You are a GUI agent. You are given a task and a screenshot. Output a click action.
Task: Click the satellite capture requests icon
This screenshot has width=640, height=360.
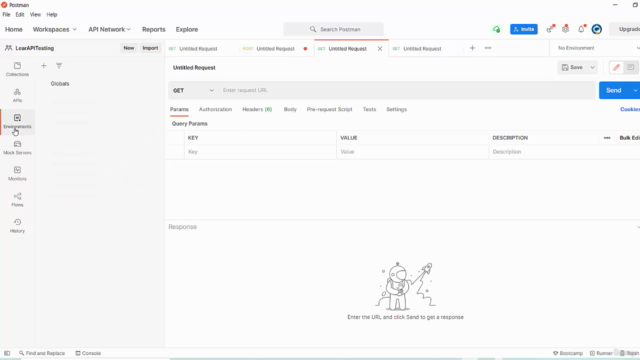550,29
